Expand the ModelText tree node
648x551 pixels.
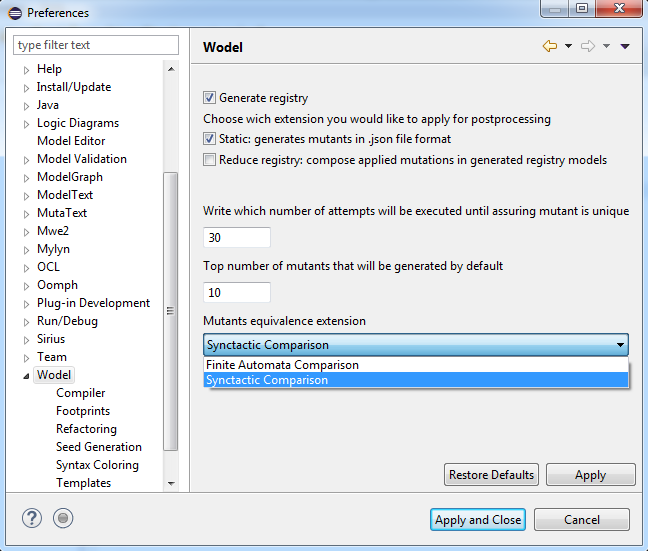tap(26, 196)
